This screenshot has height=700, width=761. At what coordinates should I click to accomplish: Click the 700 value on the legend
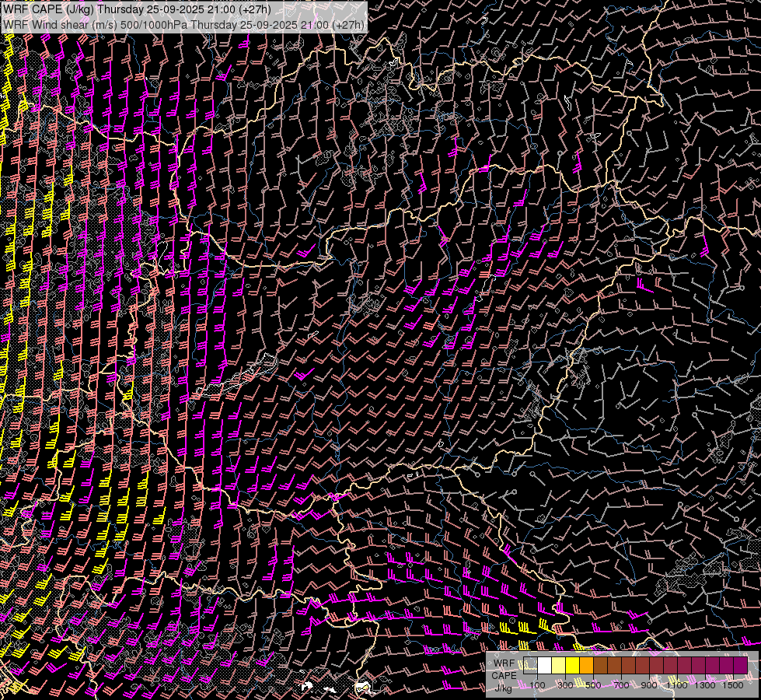pyautogui.click(x=621, y=685)
